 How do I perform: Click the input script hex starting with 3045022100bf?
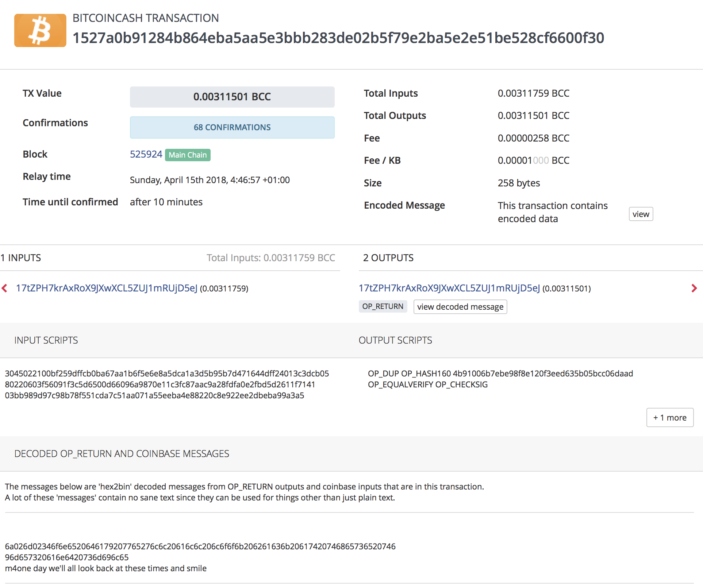[167, 384]
